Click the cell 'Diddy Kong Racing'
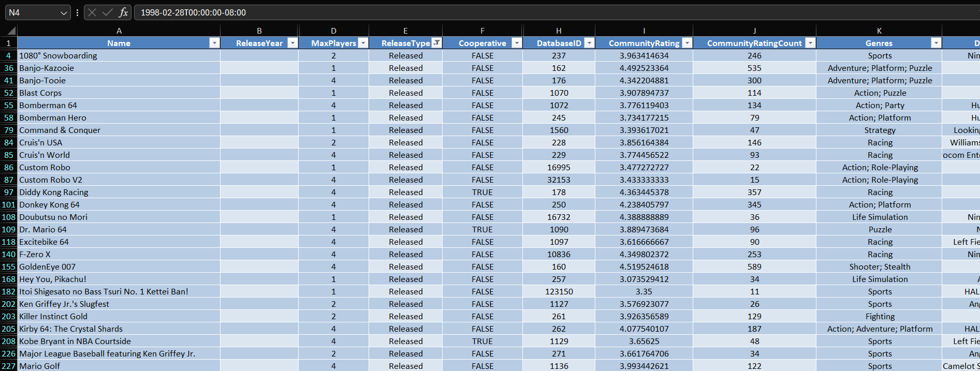The width and height of the screenshot is (980, 371). tap(119, 192)
